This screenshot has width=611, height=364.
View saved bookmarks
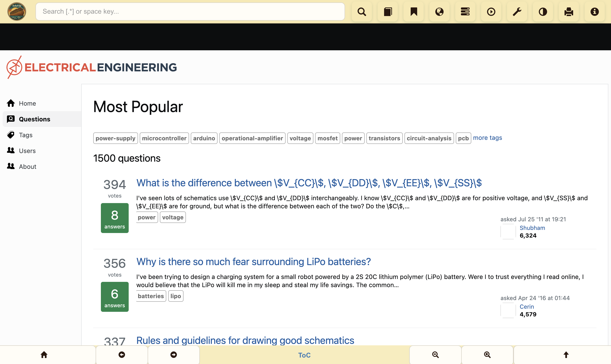414,11
